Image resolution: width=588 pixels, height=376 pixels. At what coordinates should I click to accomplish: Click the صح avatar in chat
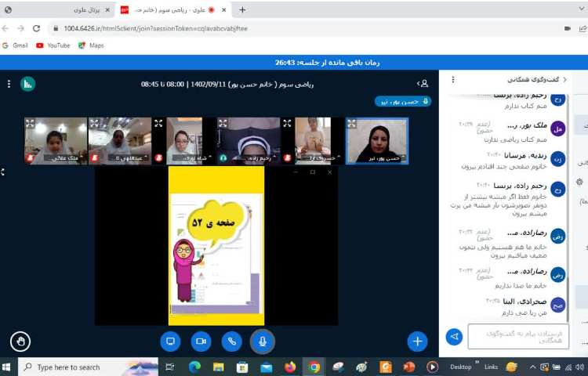[x=557, y=305]
